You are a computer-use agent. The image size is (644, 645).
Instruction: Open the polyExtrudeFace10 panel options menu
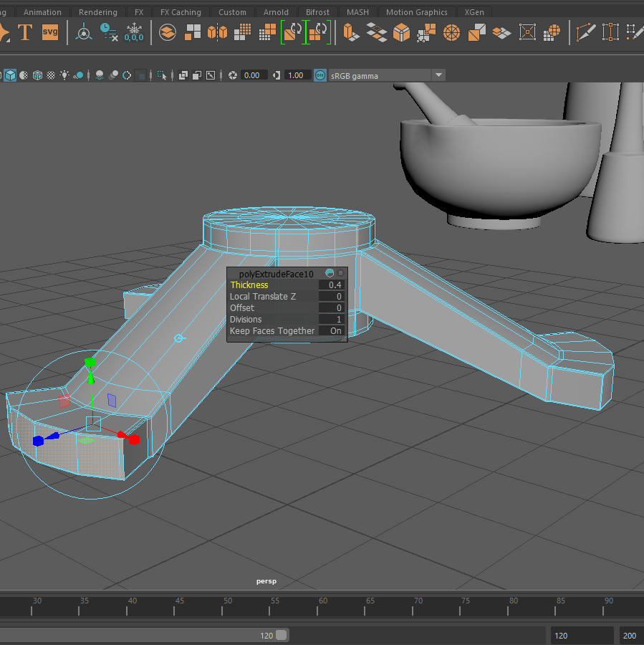click(341, 273)
